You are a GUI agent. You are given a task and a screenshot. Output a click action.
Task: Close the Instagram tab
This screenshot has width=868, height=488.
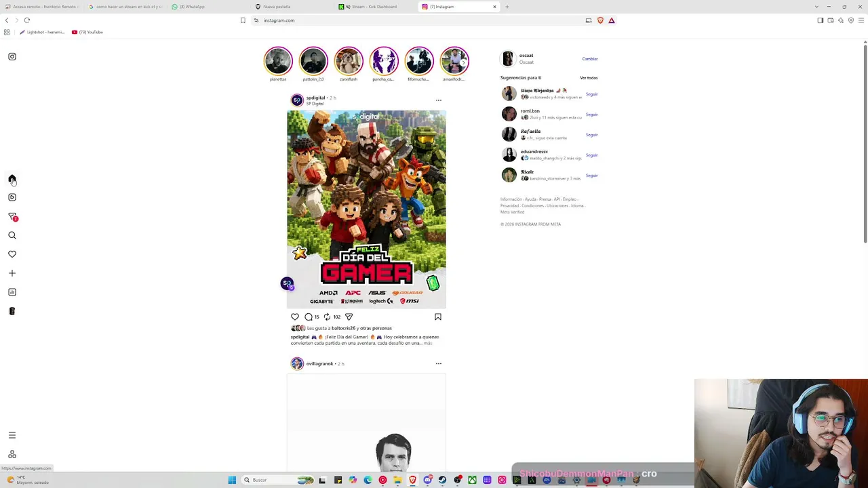click(494, 7)
